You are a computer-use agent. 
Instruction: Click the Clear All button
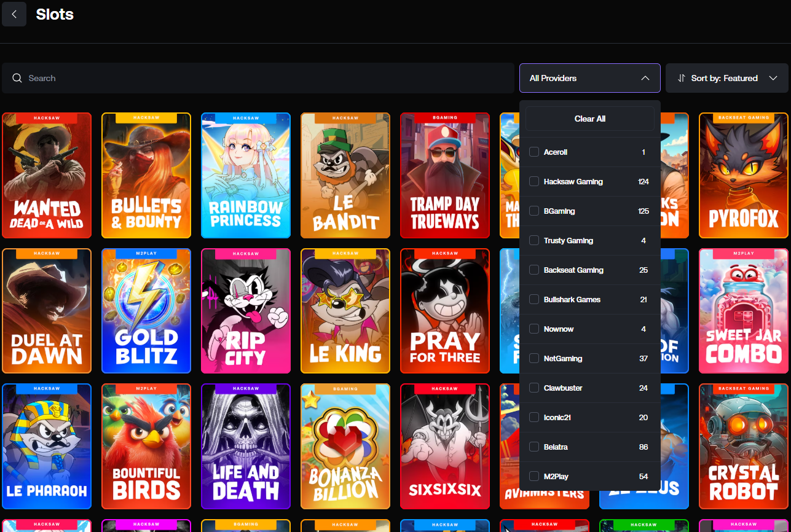coord(590,119)
